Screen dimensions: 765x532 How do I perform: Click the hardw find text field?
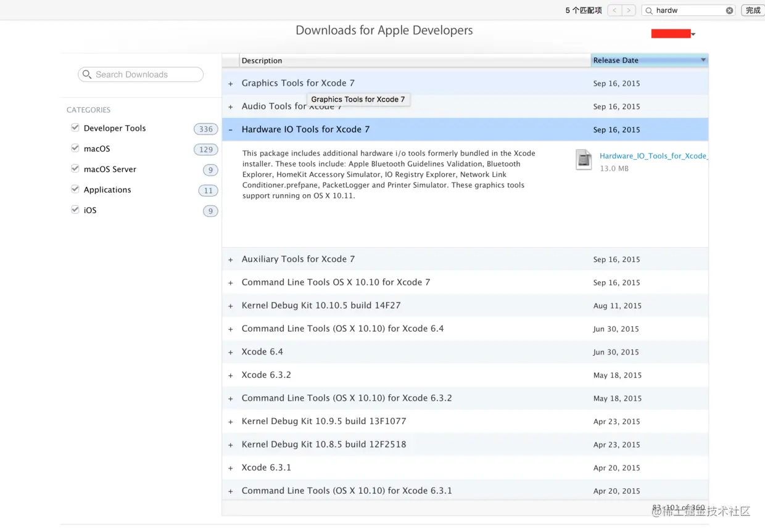[689, 10]
